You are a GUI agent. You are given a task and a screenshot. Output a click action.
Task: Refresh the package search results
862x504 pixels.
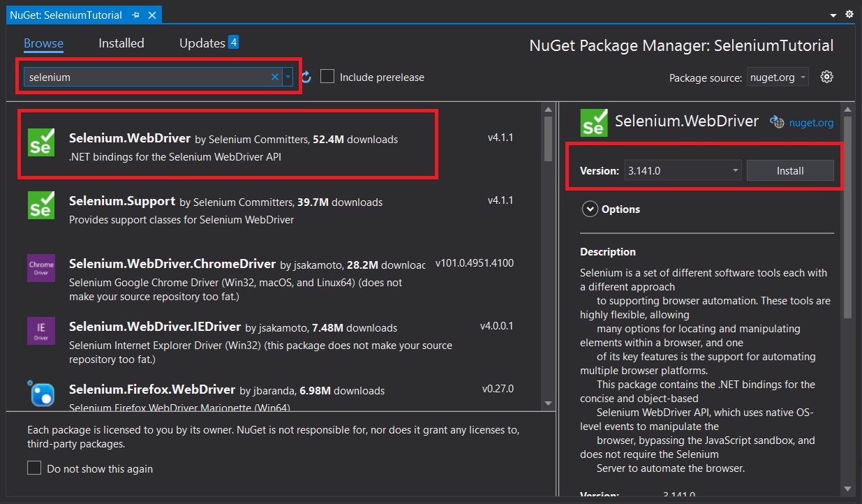(x=306, y=77)
